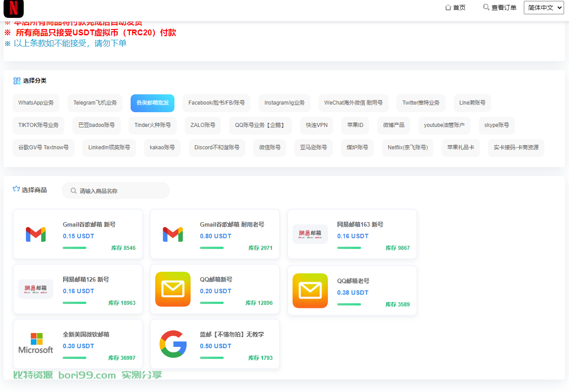Select the Discord不和谐账号 category

pos(217,148)
